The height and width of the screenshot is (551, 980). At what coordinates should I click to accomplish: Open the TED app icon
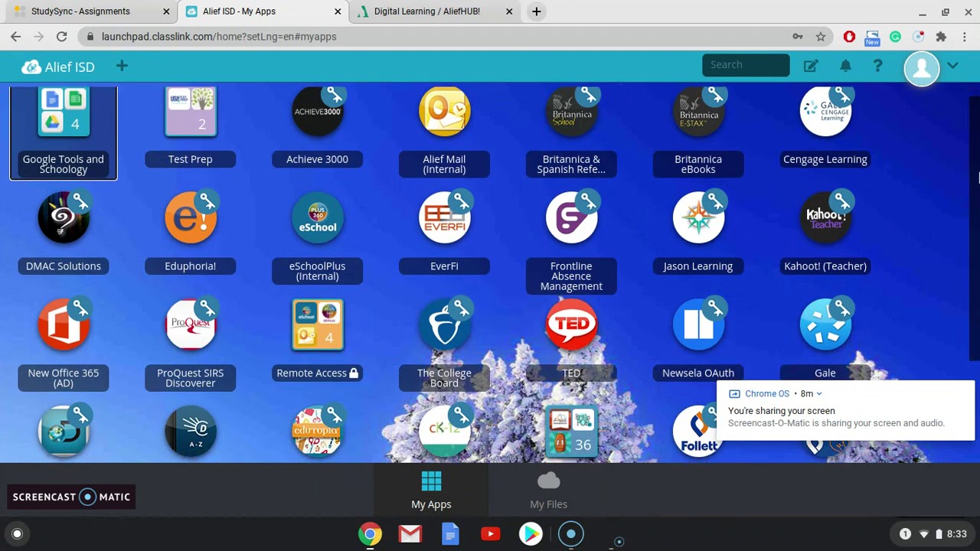coord(571,325)
